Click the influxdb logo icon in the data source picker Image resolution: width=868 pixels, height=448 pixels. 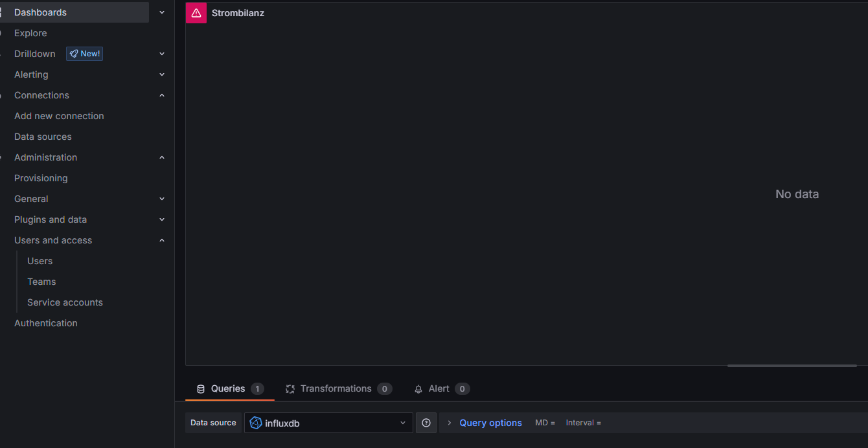[x=256, y=423]
